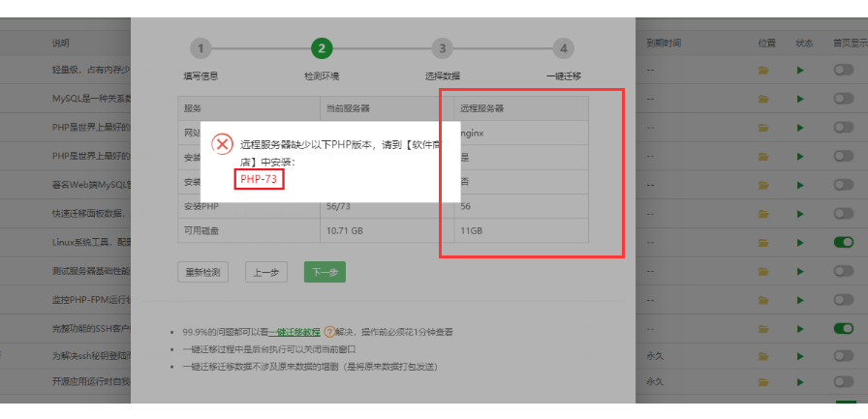The image size is (868, 419).
Task: Click the green status arrow in 完整功能的SSH客户 row
Action: click(x=800, y=329)
